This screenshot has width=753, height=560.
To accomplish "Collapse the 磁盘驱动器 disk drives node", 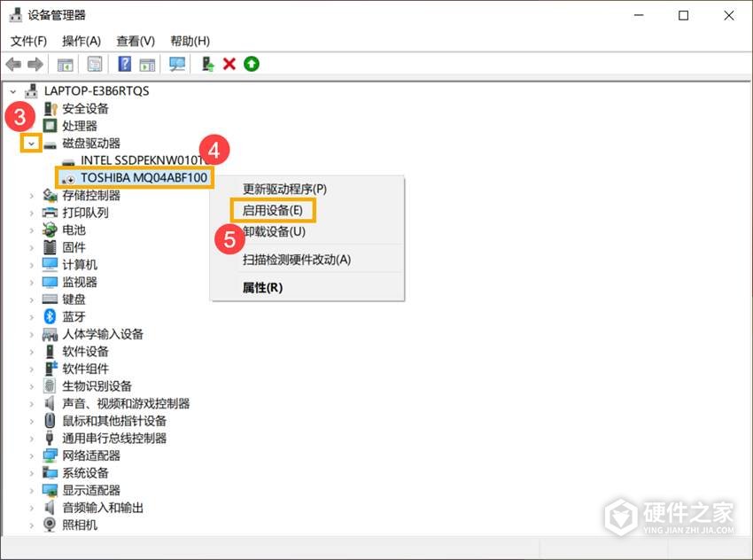I will coord(31,144).
